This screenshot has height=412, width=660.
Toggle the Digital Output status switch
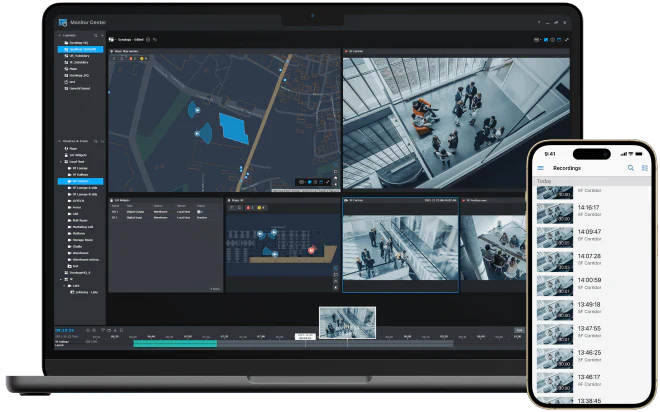pos(201,212)
